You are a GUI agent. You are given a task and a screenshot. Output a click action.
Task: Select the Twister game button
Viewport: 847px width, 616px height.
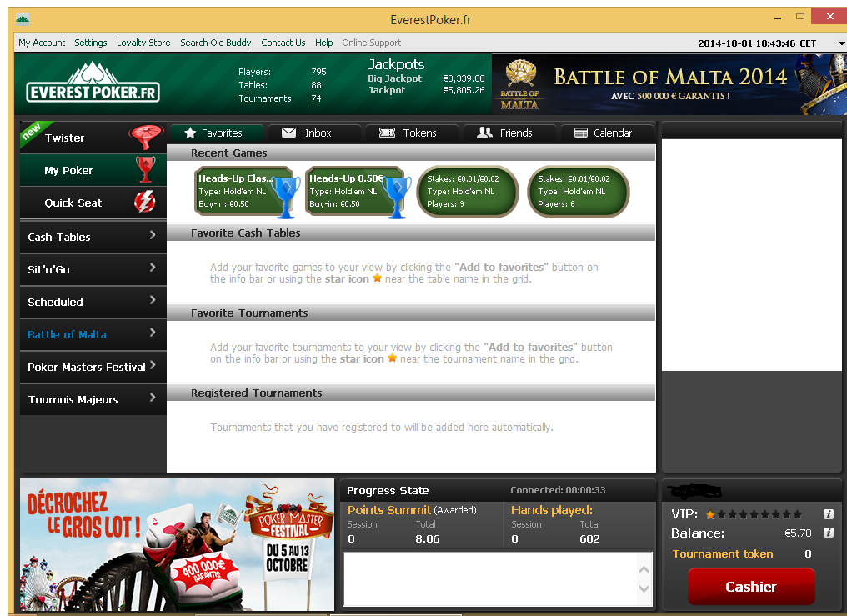pyautogui.click(x=93, y=138)
